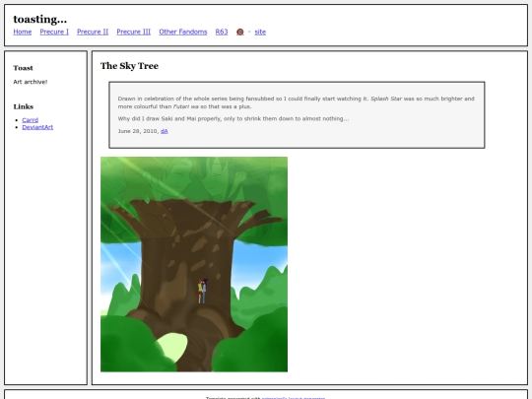Click the toasting... site title
Image resolution: width=532 pixels, height=399 pixels.
point(40,19)
